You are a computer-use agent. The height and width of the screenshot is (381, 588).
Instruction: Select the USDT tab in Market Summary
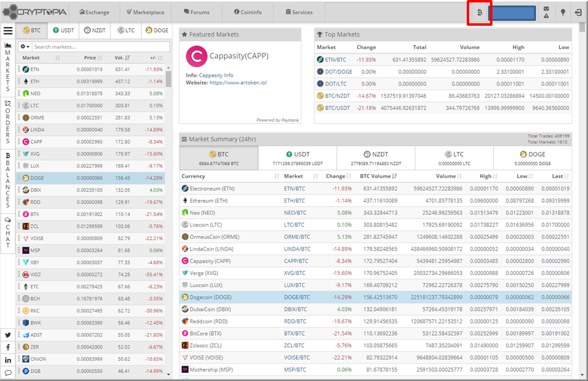point(298,158)
